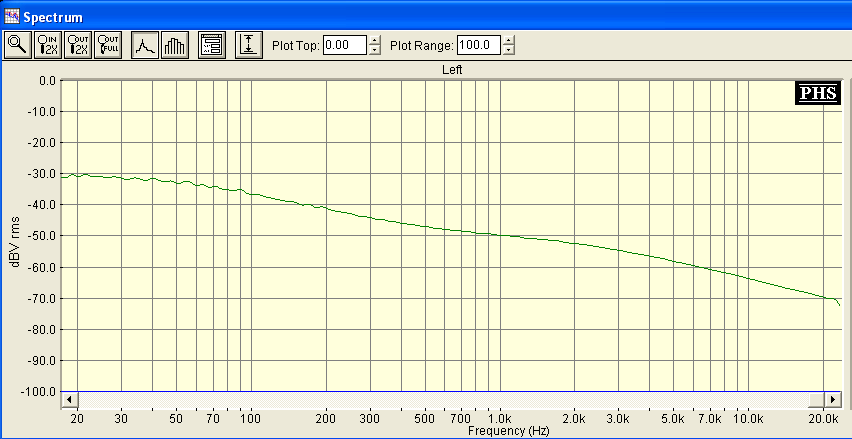Screen dimensions: 852x439
Task: Decrease Plot Top with down arrow
Action: coord(374,50)
